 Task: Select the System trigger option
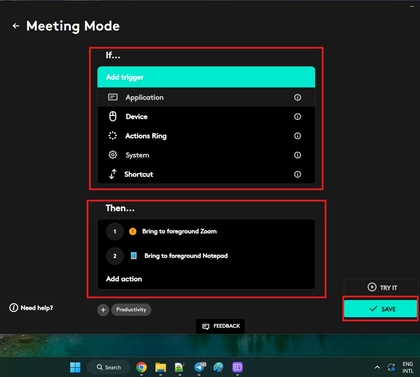[206, 155]
